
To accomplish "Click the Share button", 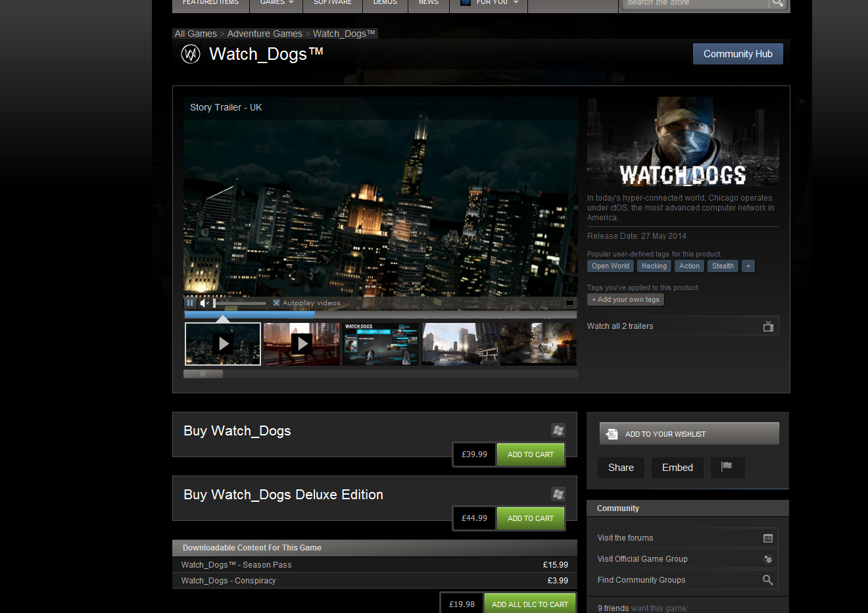I will pos(621,468).
